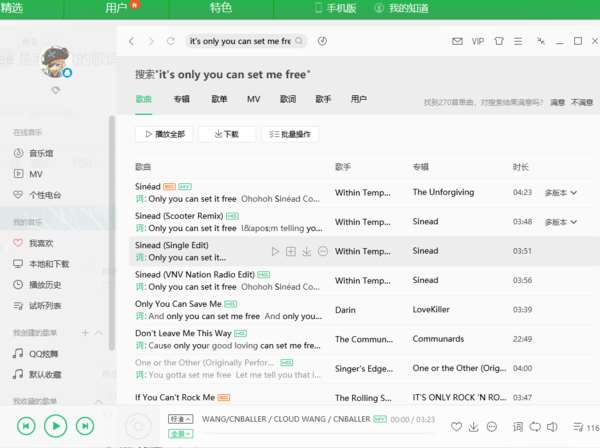Image resolution: width=600 pixels, height=448 pixels.
Task: Click the search magnifier icon
Action: [299, 41]
